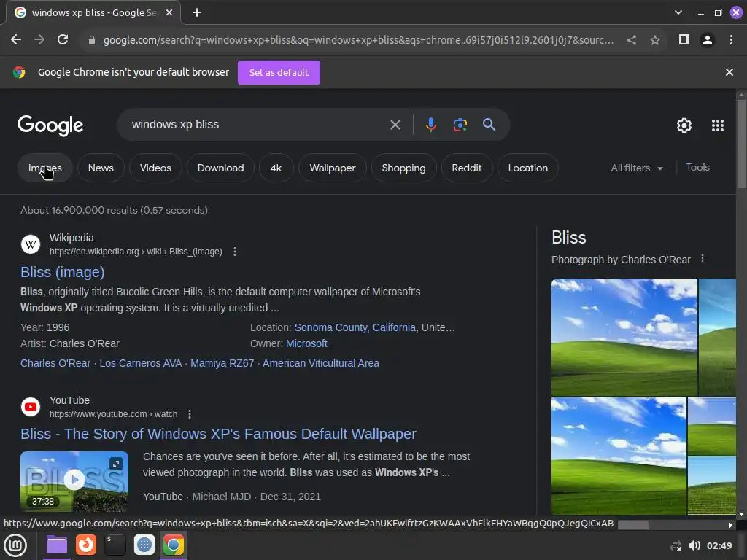The image size is (747, 560).
Task: Open the search Tools options
Action: pyautogui.click(x=697, y=168)
